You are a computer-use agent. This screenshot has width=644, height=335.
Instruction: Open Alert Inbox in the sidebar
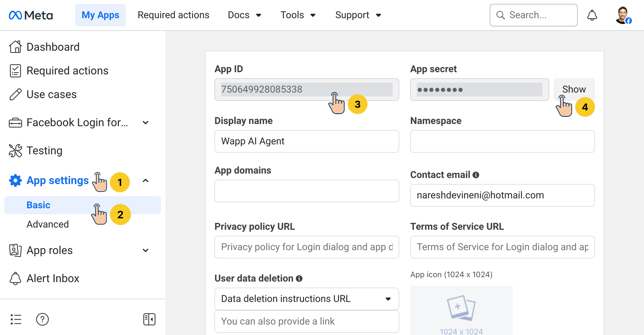click(x=53, y=279)
